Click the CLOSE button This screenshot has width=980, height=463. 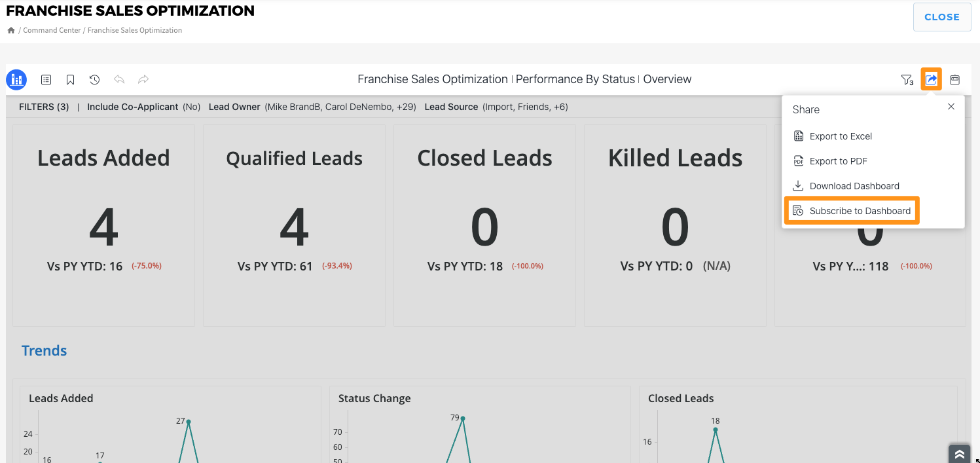tap(941, 17)
